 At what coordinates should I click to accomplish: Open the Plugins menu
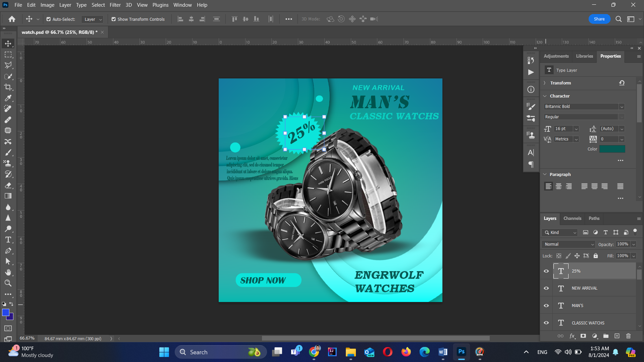160,5
